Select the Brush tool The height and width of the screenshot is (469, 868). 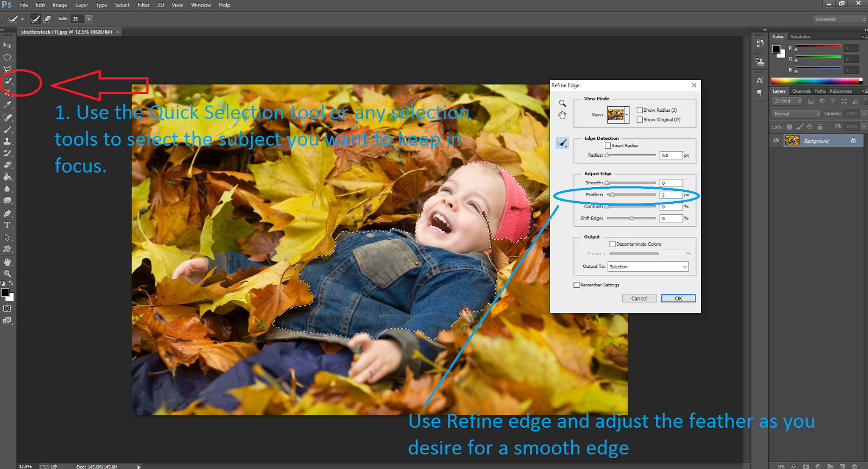7,129
